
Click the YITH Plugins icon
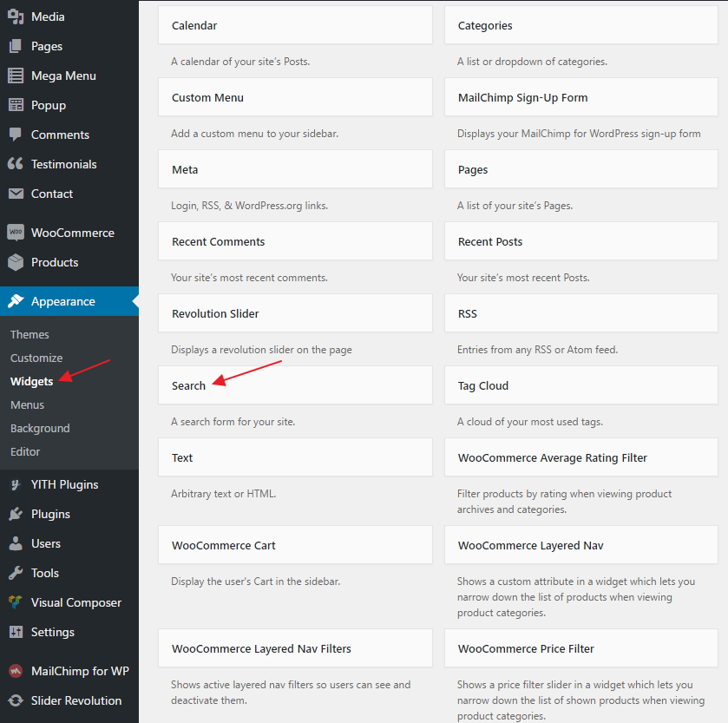(16, 485)
